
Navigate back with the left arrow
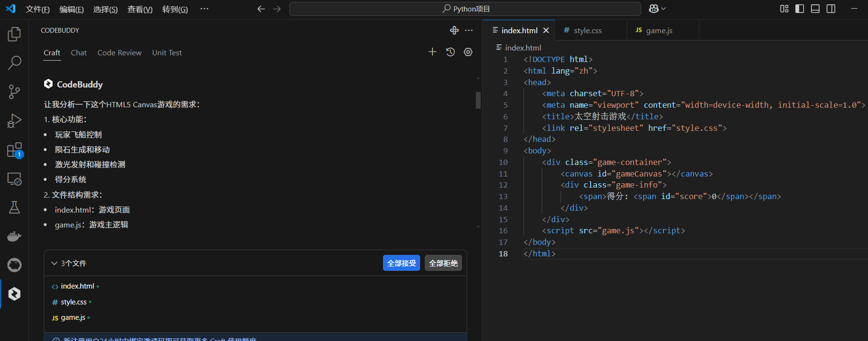coord(261,9)
